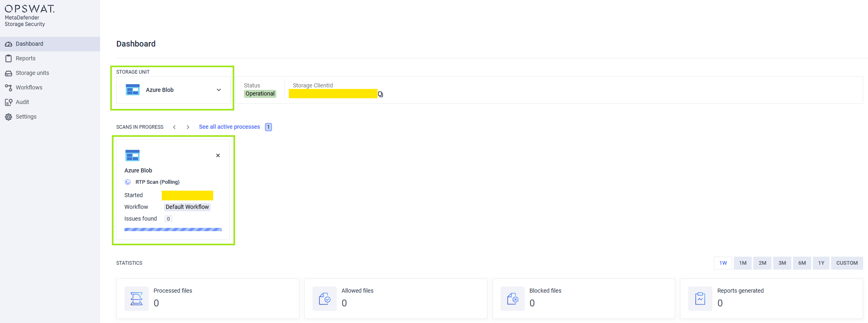Dismiss the Azure Blob scan card

tap(218, 155)
